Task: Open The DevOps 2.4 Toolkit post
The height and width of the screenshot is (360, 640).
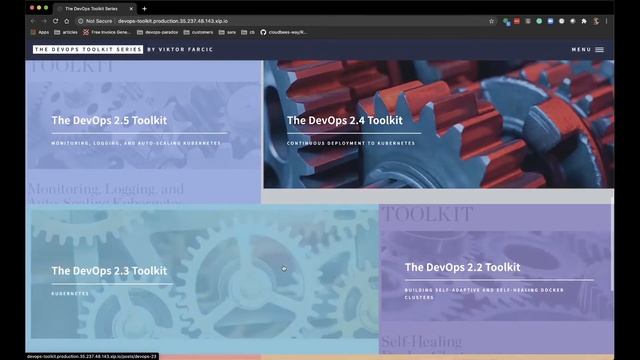Action: [x=345, y=120]
